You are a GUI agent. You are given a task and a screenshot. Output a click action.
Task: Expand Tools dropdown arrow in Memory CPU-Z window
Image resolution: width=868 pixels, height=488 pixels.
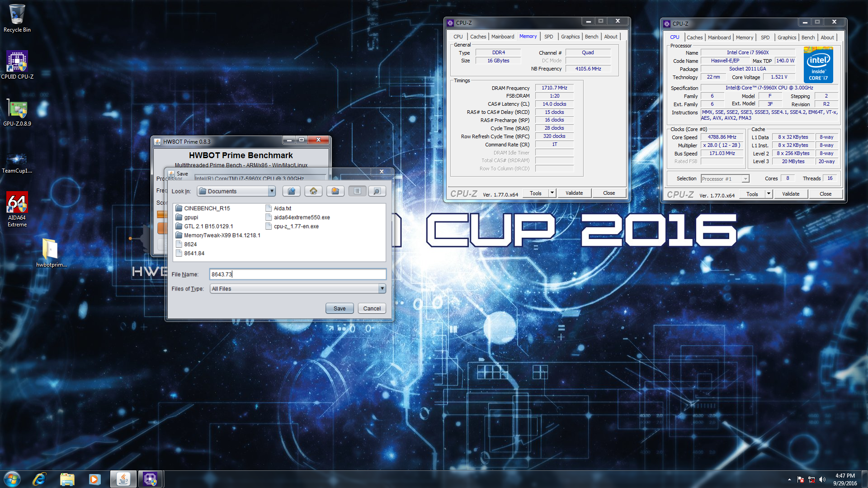click(x=552, y=193)
